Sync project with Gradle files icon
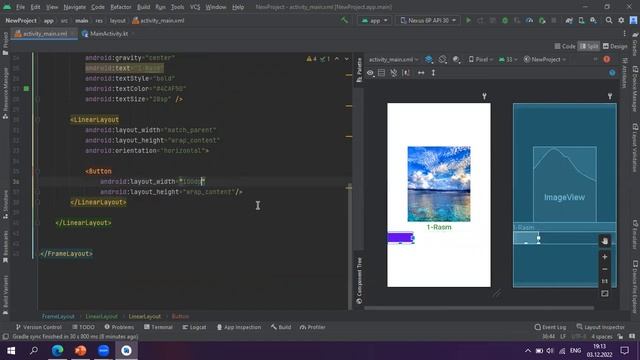Viewport: 640px width, 360px height. [x=569, y=20]
